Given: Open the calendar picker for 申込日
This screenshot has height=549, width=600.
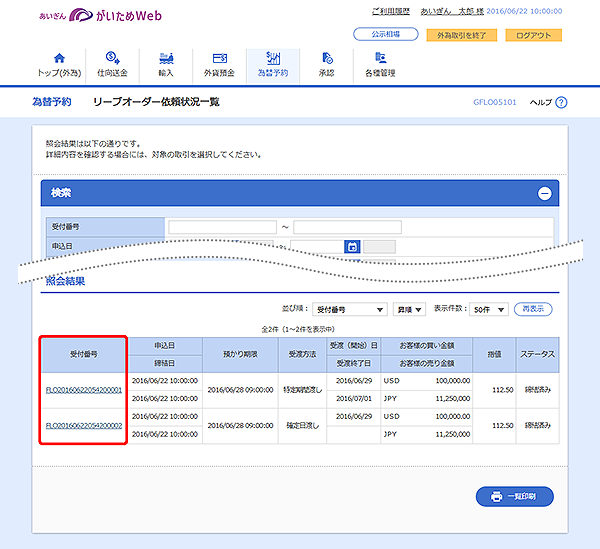Looking at the screenshot, I should (x=352, y=246).
